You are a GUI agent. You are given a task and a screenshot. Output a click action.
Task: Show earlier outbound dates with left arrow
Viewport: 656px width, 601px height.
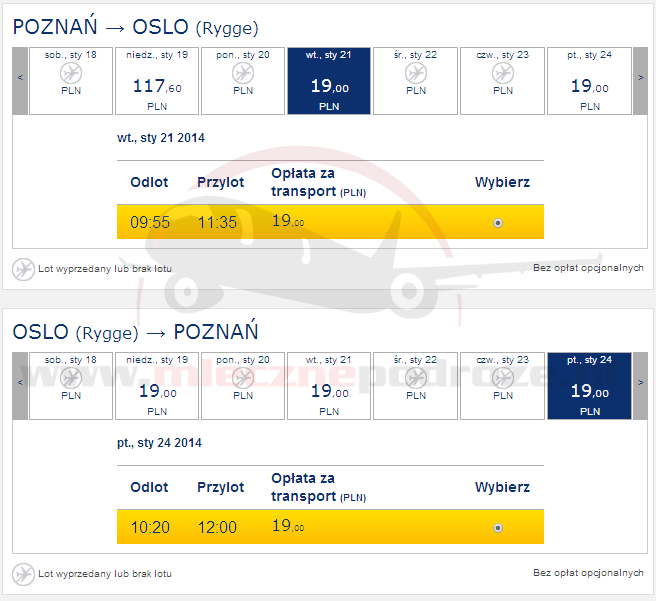20,81
